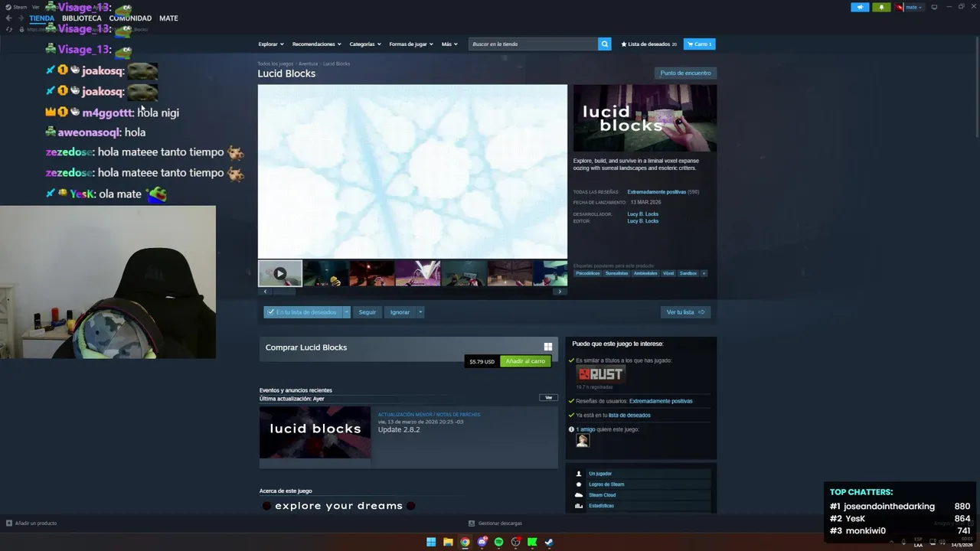Switch to the BIBLIOTECA tab
Viewport: 980px width, 551px height.
81,18
